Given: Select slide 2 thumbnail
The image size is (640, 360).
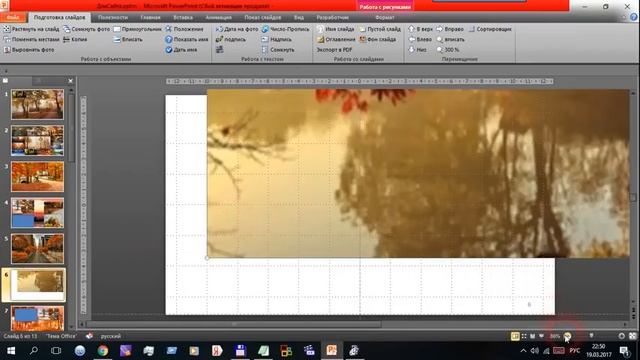Looking at the screenshot, I should 37,140.
